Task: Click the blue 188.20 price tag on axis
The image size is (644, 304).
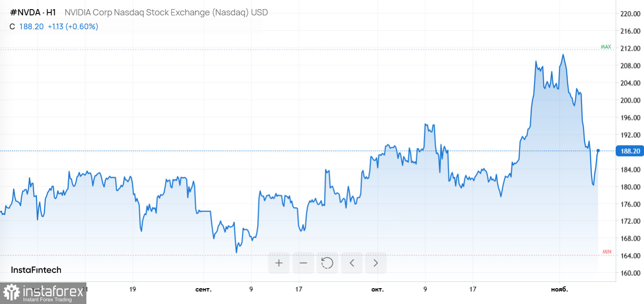Action: coord(630,151)
